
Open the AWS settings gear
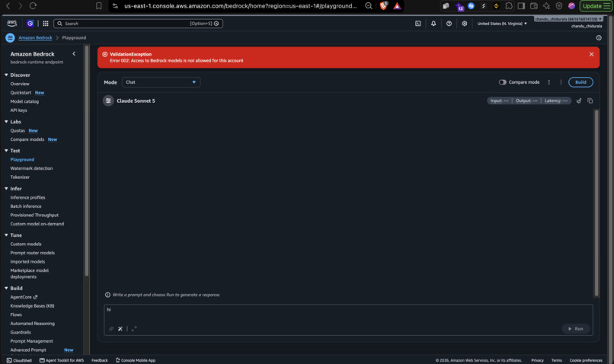coord(465,24)
